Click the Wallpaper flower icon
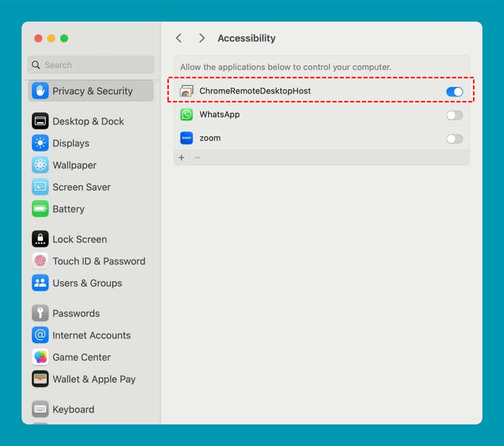This screenshot has height=446, width=504. click(x=40, y=165)
